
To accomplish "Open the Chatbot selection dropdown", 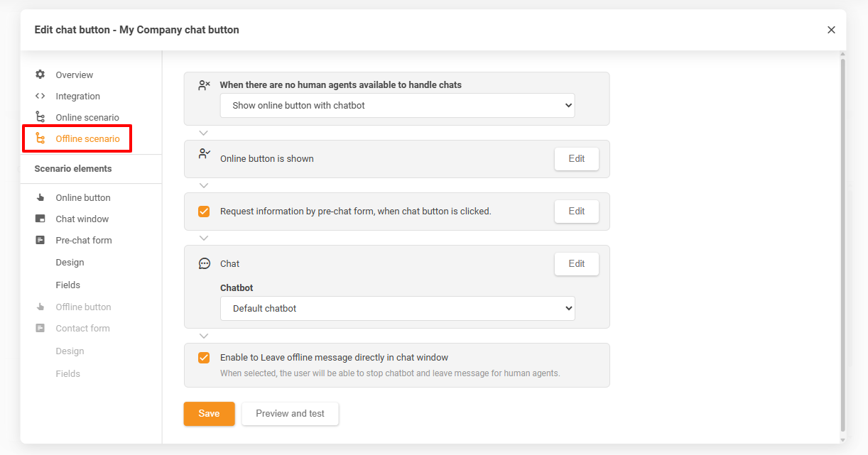I will pos(397,309).
